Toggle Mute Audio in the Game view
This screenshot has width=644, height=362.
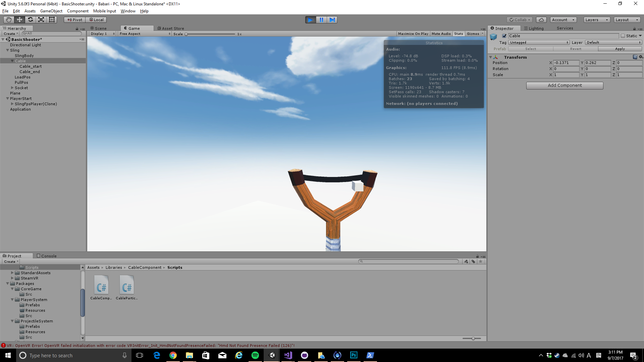[x=441, y=34]
